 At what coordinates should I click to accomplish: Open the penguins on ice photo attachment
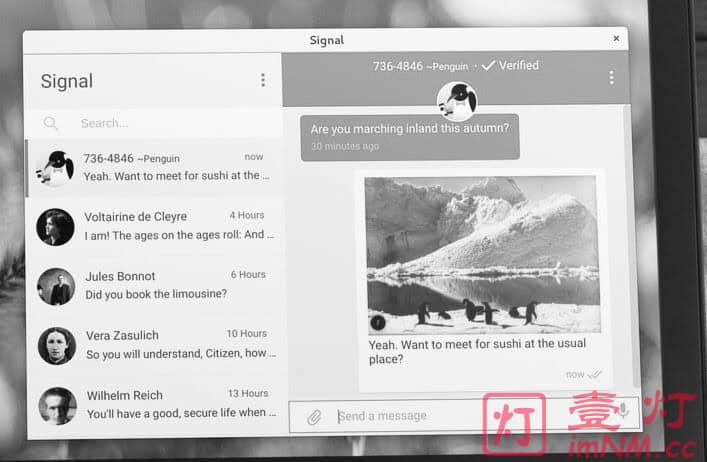pos(483,255)
